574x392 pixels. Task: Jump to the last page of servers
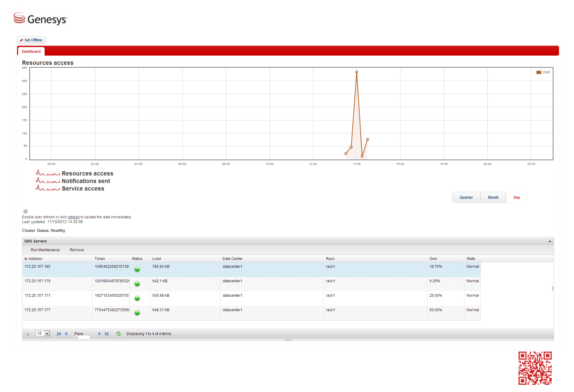(106, 334)
